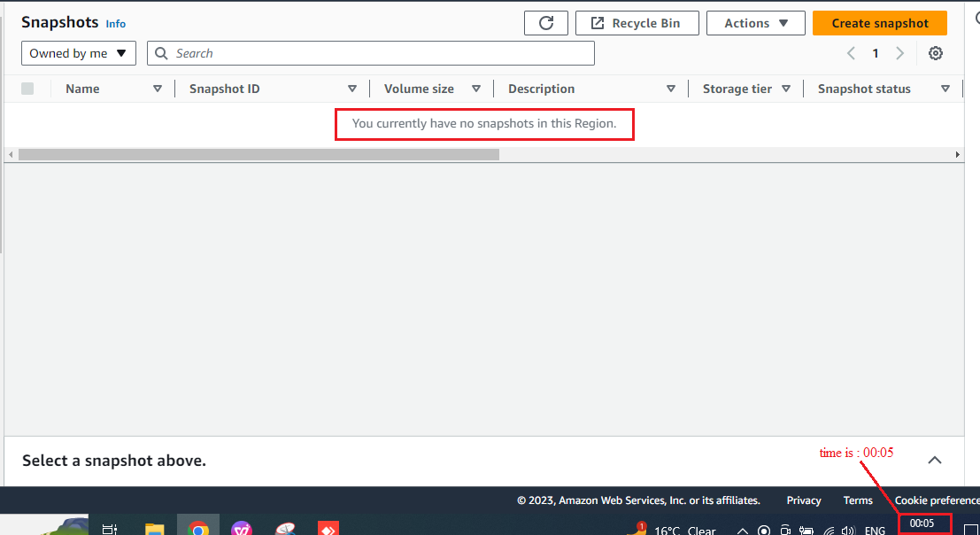980x535 pixels.
Task: Open the Recycle Bin
Action: [x=637, y=23]
